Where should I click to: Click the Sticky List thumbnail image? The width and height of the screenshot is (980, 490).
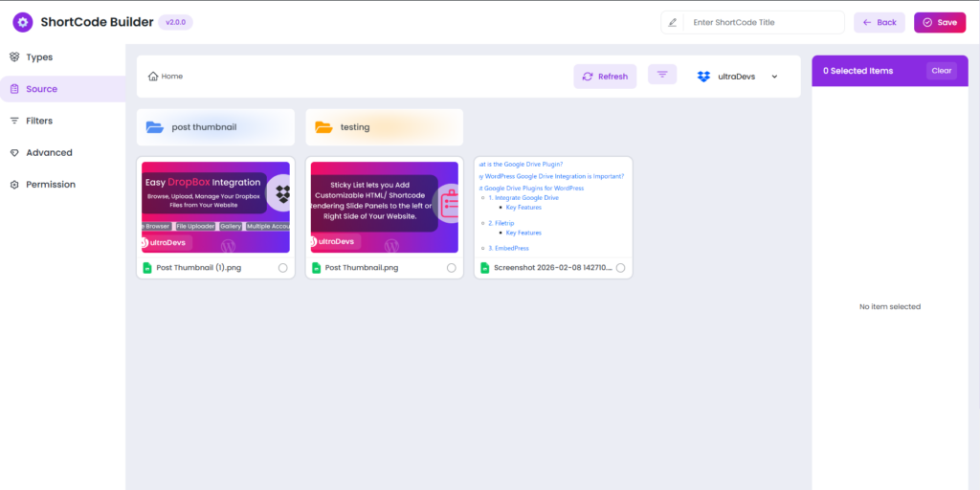pos(385,207)
